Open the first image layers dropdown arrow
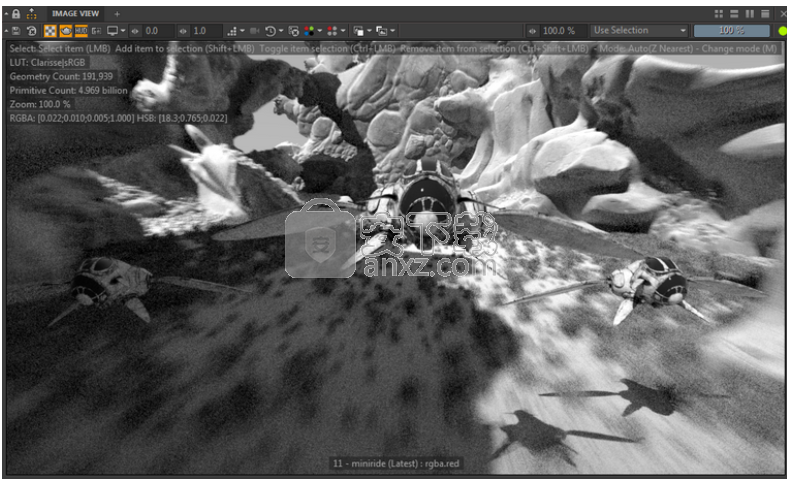The image size is (787, 479). [369, 31]
